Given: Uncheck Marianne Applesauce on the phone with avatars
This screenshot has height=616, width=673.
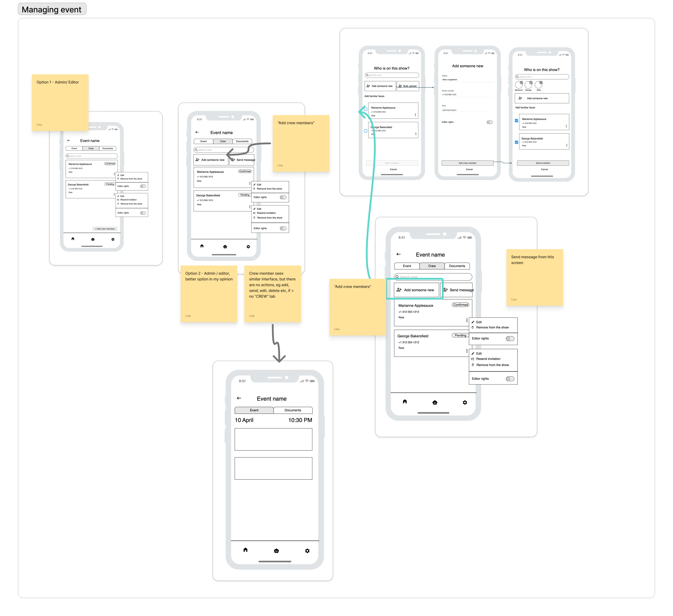Looking at the screenshot, I should pos(516,121).
